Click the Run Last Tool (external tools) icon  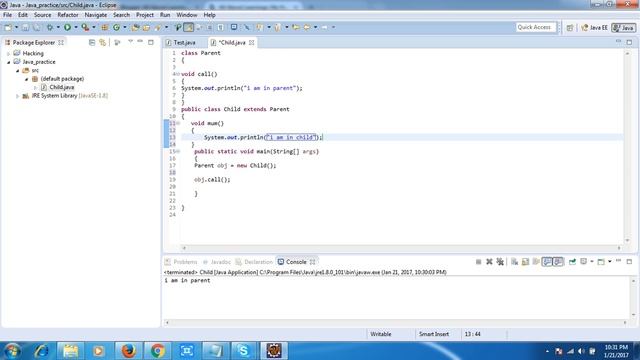point(85,27)
